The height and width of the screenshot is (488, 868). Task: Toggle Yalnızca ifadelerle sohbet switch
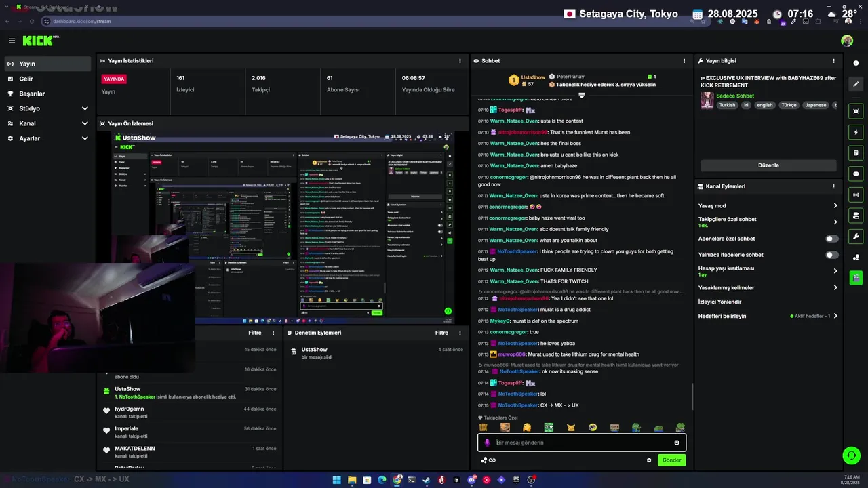pos(832,255)
